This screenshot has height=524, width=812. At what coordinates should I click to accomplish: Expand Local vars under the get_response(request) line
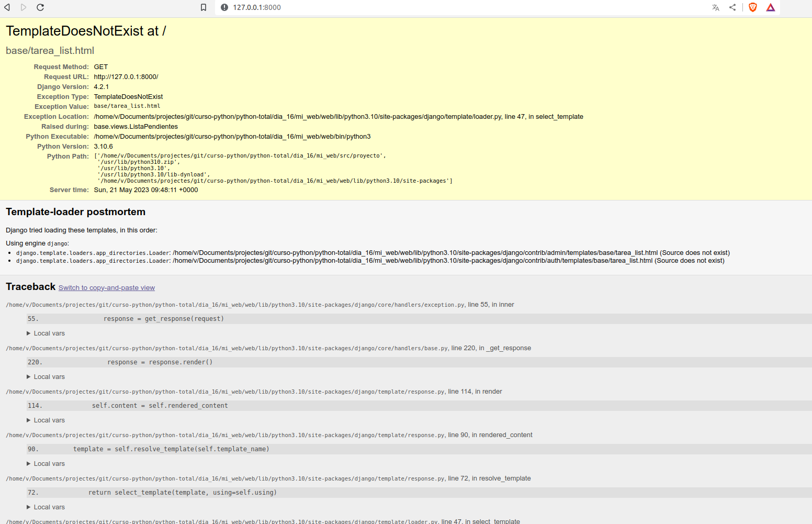coord(46,333)
